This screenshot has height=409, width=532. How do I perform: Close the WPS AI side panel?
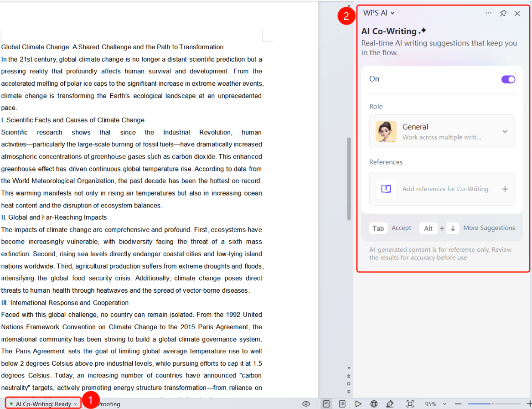517,13
